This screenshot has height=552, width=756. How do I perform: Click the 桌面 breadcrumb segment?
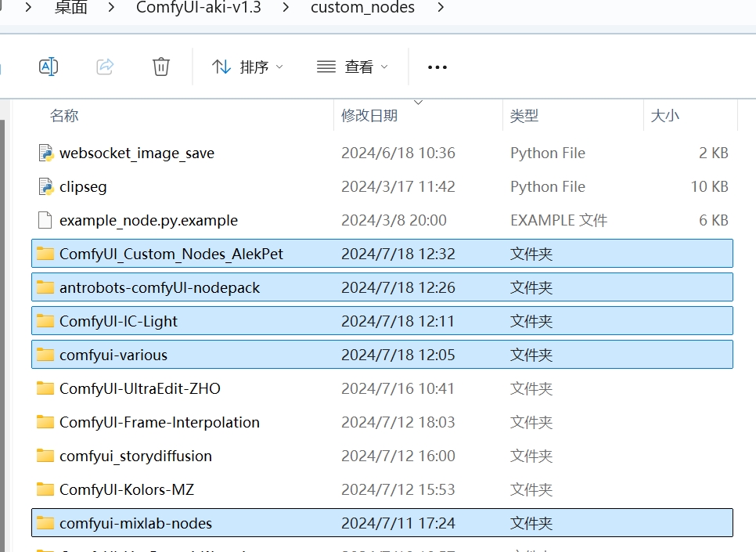point(71,7)
